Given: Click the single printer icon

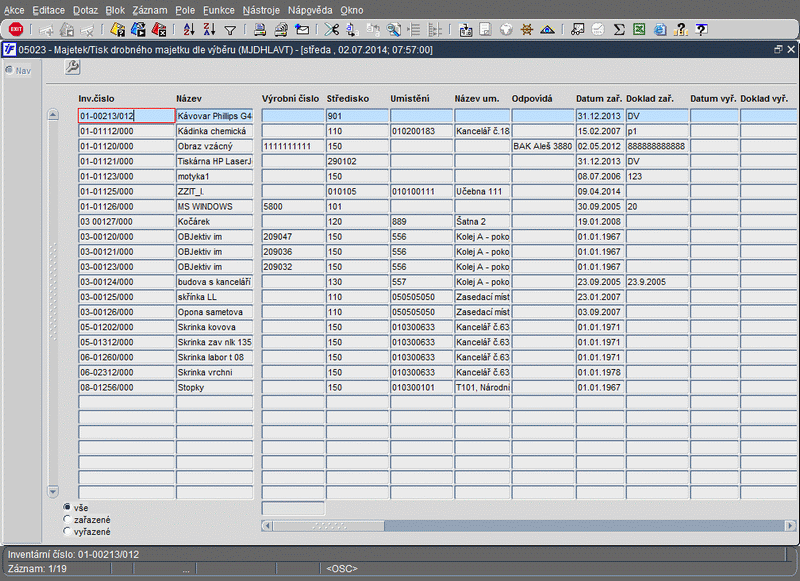Looking at the screenshot, I should [260, 30].
